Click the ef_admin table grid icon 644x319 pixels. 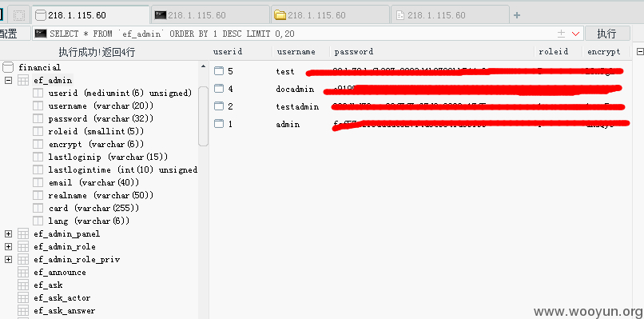coord(23,80)
